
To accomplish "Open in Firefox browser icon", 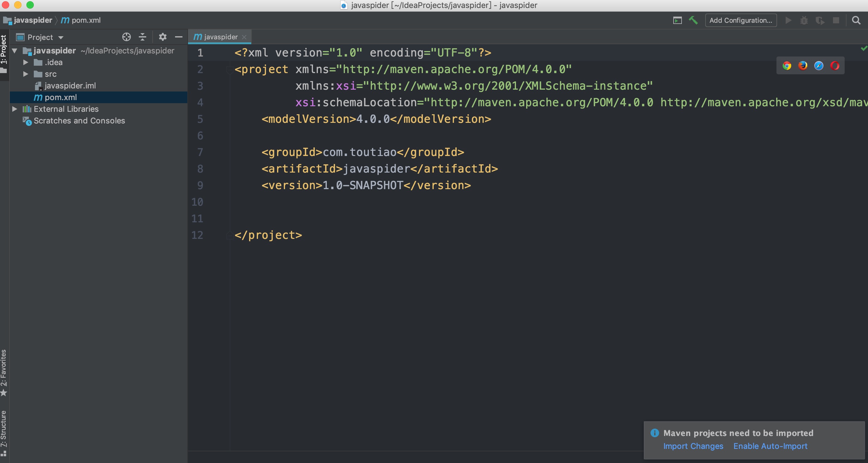I will point(803,66).
